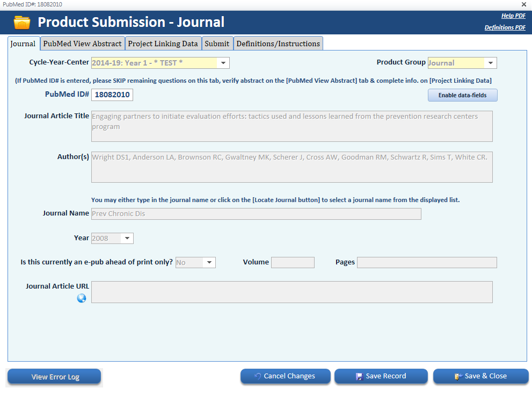Click the Product Submission - Journal heading
The image size is (532, 395).
click(x=131, y=22)
